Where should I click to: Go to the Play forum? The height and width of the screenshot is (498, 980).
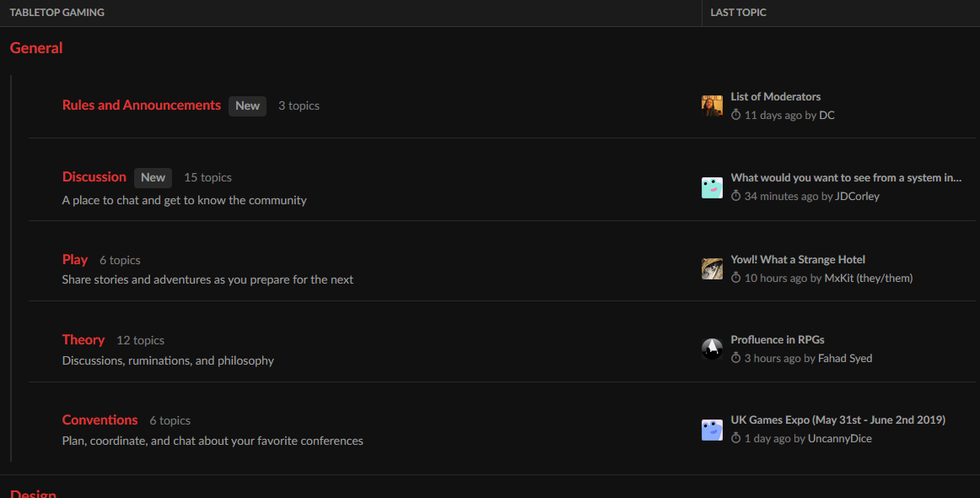[74, 260]
